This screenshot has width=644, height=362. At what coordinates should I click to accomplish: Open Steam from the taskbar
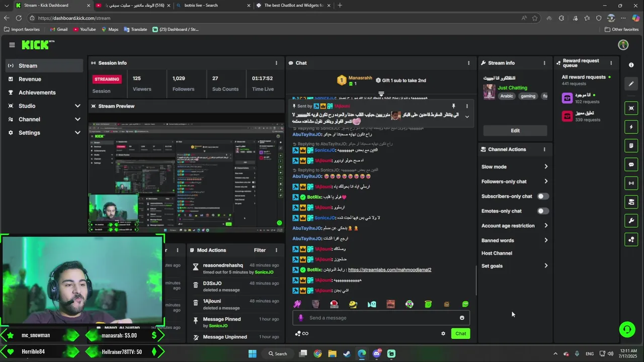point(347,353)
